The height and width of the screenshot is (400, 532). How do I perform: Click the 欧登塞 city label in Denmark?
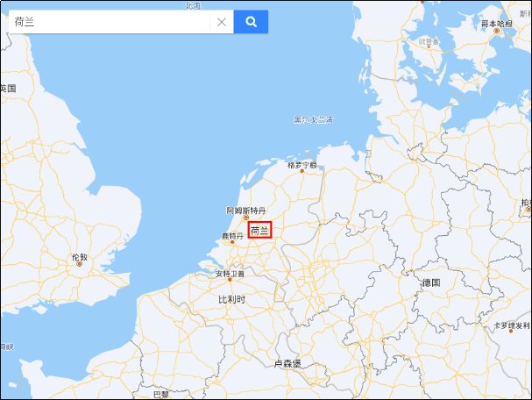click(429, 42)
